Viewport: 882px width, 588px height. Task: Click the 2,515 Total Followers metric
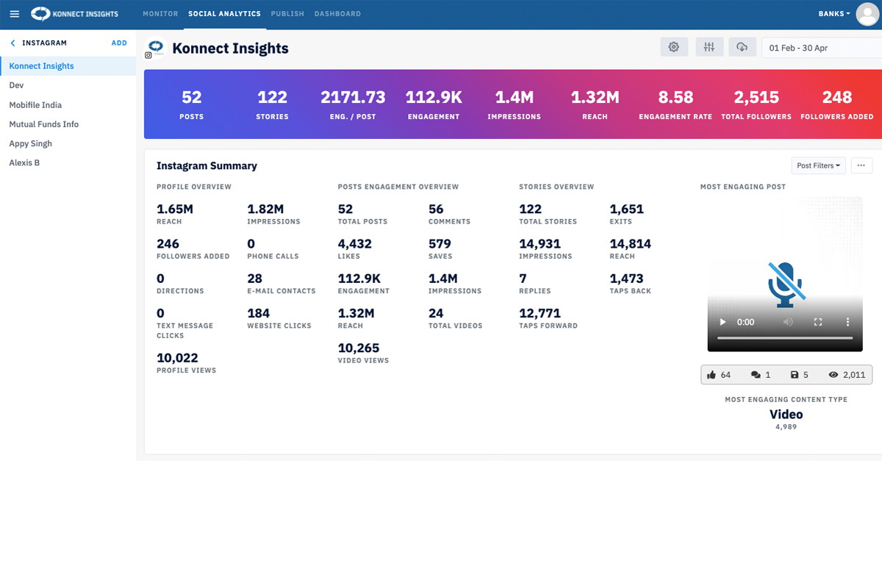click(756, 104)
